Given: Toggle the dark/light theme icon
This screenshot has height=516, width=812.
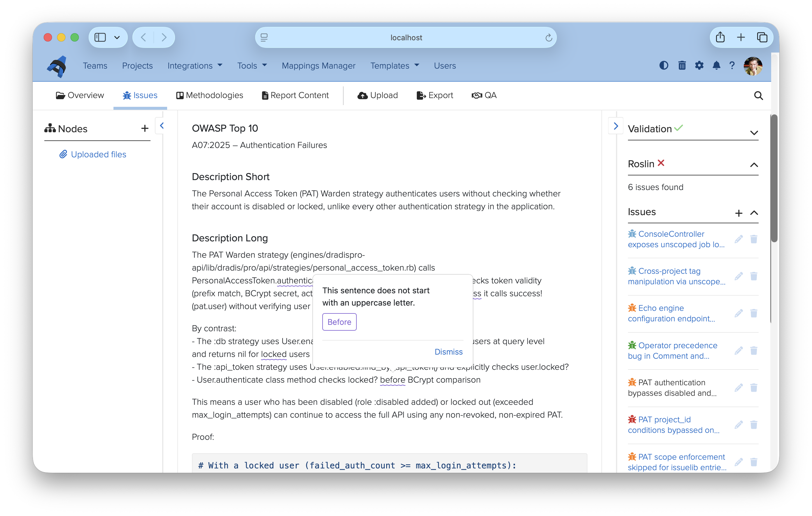Looking at the screenshot, I should tap(664, 65).
